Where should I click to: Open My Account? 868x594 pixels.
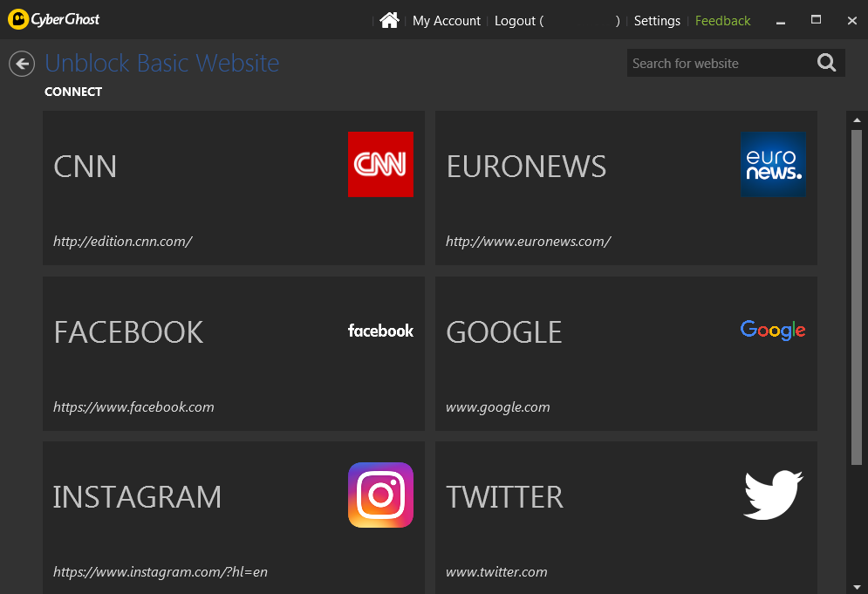(446, 21)
